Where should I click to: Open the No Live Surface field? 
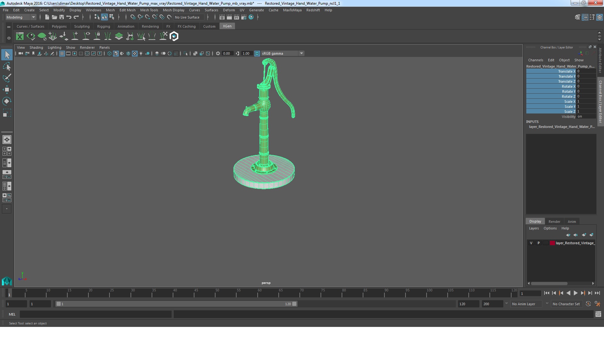[x=189, y=17]
